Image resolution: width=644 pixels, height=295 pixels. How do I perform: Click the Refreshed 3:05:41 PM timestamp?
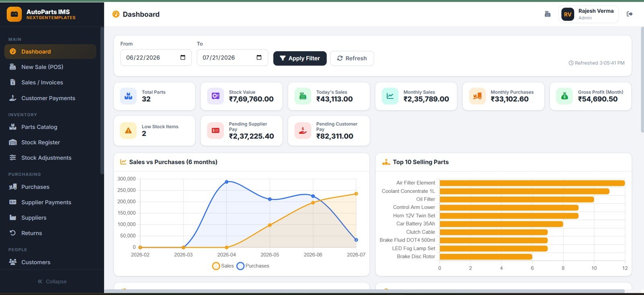(597, 63)
